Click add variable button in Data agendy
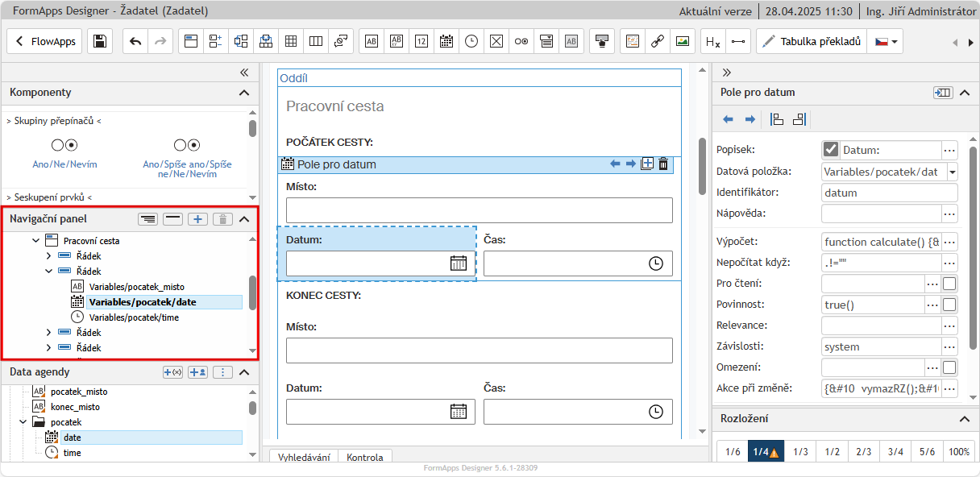This screenshot has width=980, height=477. 172,372
